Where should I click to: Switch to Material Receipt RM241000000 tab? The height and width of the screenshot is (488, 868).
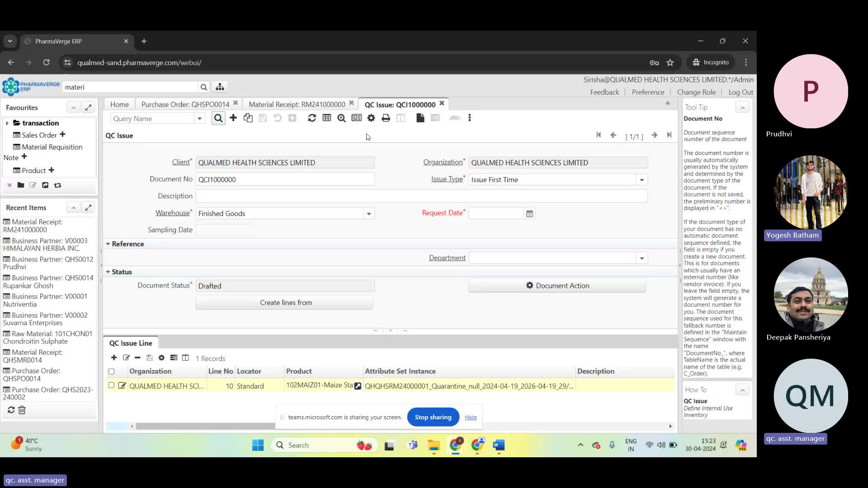point(297,104)
